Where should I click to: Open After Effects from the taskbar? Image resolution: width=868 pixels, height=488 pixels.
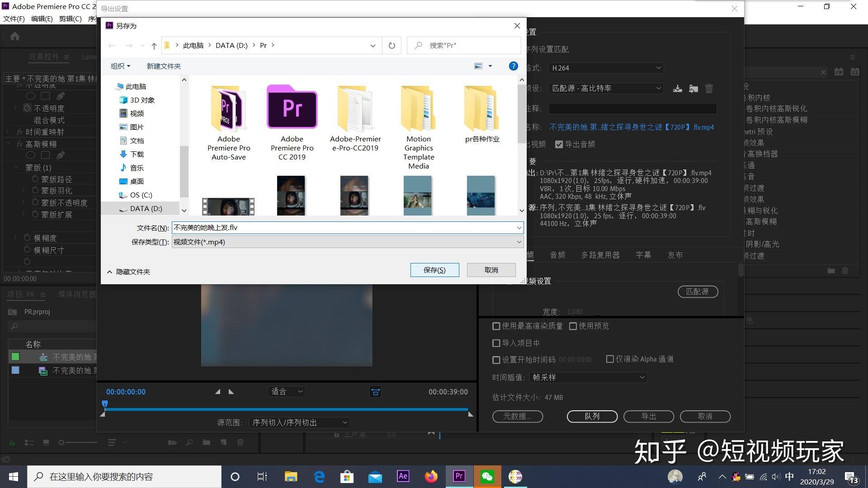coord(403,476)
